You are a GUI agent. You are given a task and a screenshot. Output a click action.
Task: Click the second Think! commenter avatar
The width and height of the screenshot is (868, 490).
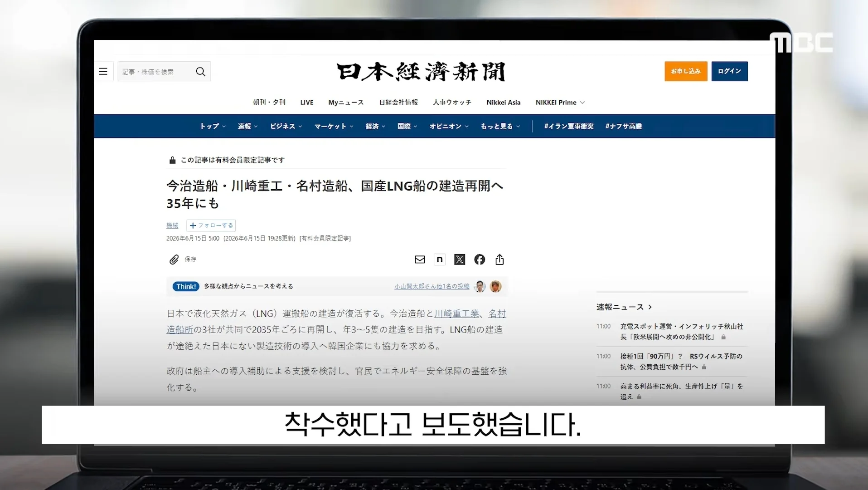pyautogui.click(x=496, y=286)
